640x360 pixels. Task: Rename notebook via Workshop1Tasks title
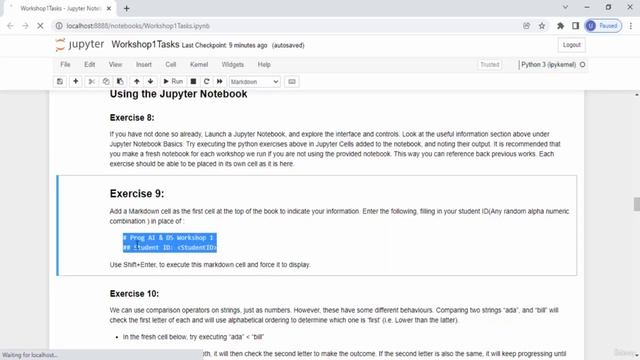coord(145,44)
